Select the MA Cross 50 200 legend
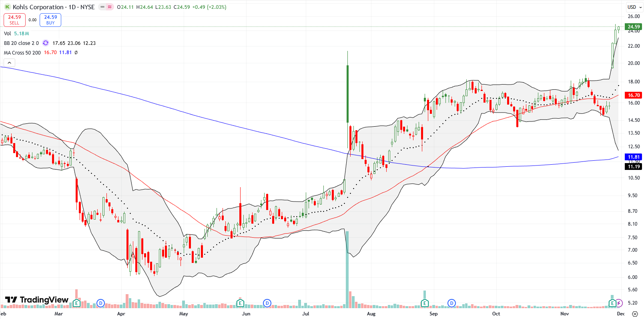Image resolution: width=644 pixels, height=319 pixels. [x=22, y=53]
